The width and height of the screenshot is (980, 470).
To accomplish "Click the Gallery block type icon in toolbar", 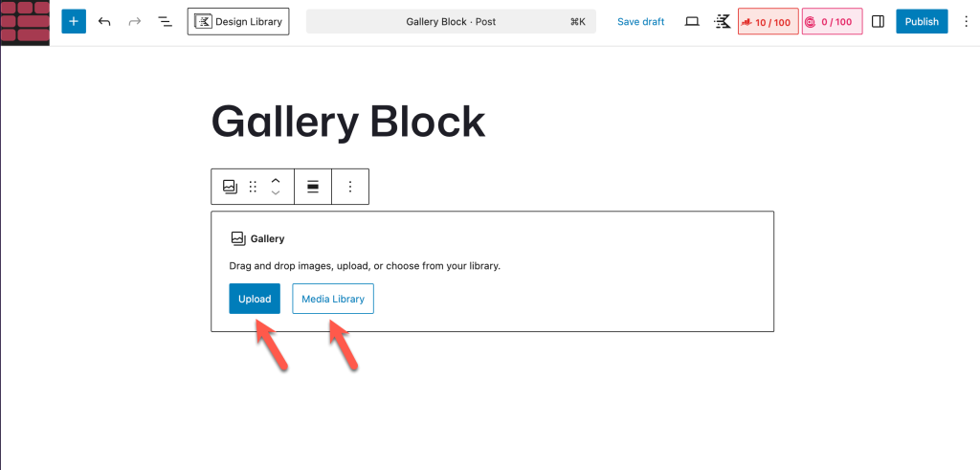I will 230,187.
